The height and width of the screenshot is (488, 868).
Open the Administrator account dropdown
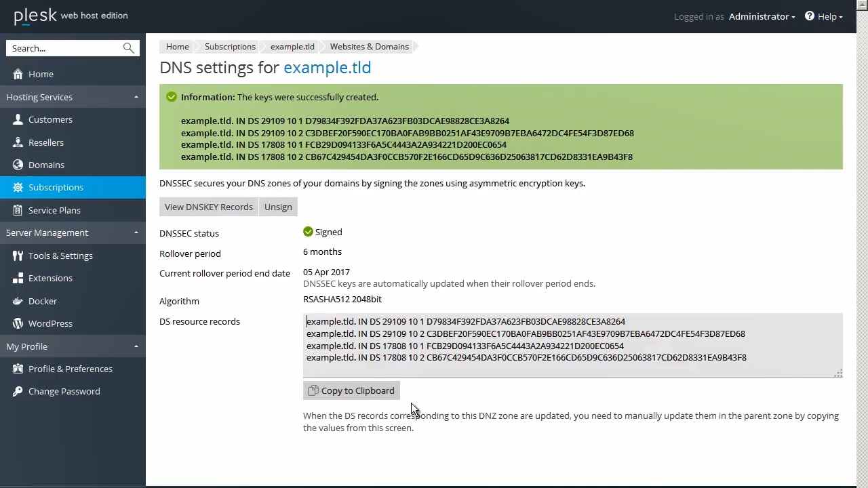pyautogui.click(x=762, y=16)
